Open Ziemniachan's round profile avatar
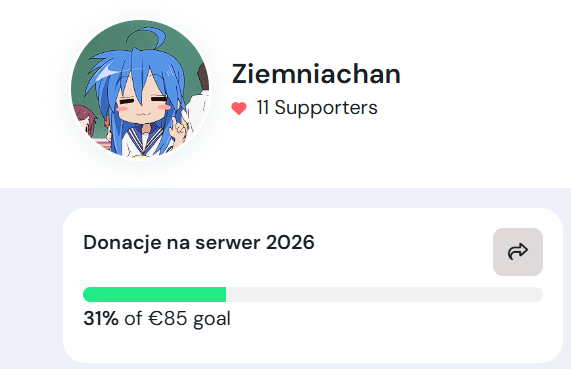This screenshot has width=571, height=369. [x=140, y=89]
